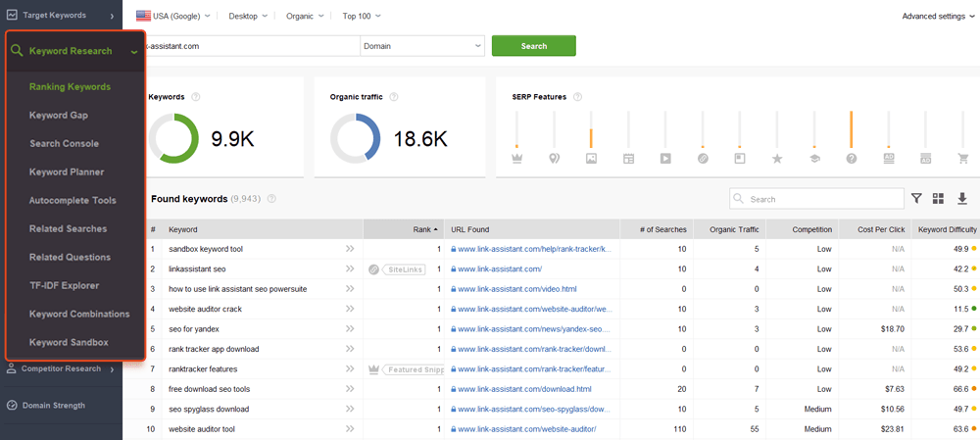Sort by # of Searches column header
980x440 pixels.
[x=657, y=229]
